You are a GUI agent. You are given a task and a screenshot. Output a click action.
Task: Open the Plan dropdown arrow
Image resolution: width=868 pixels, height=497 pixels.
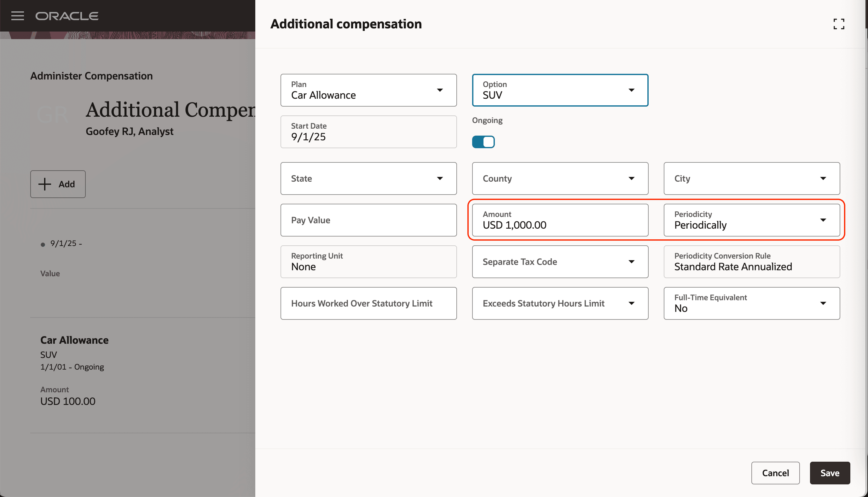(440, 90)
